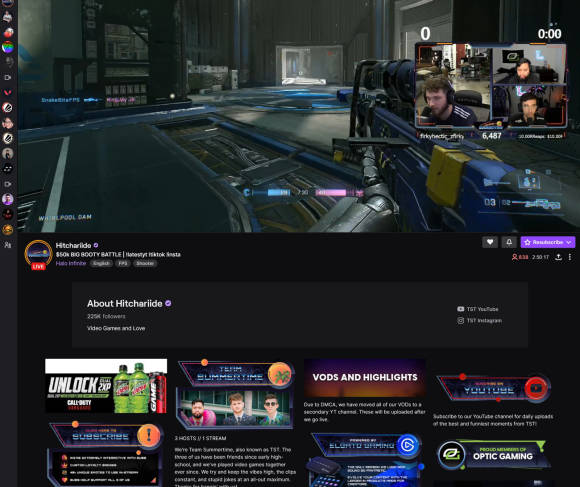Click the YouTube icon beside TST YouTube
The image size is (580, 487).
[461, 309]
